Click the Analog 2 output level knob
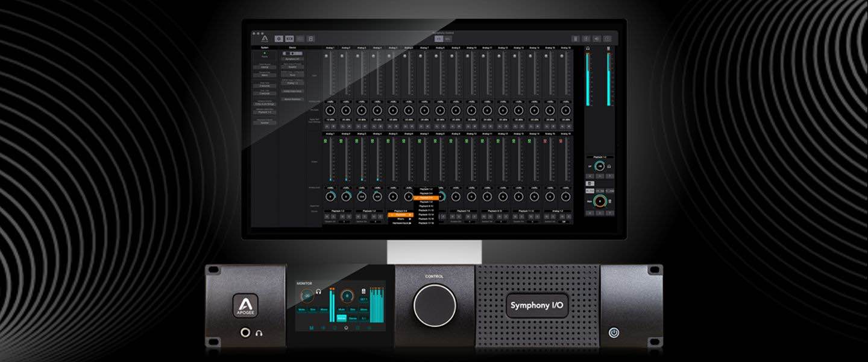This screenshot has width=868, height=362. [346, 197]
